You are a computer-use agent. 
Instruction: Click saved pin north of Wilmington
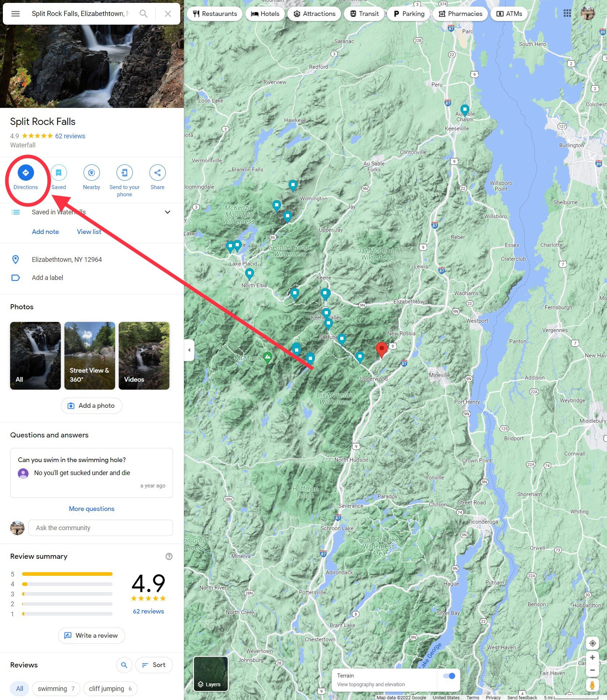tap(293, 186)
